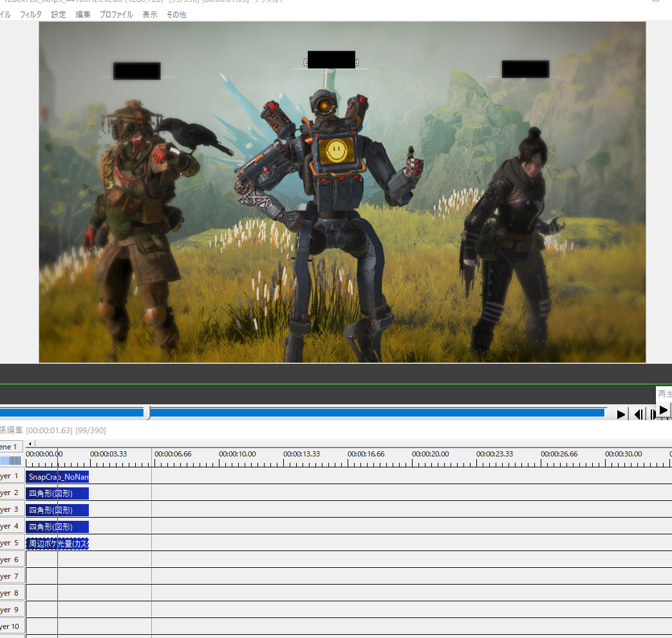672x638 pixels.
Task: Toggle Layer 2 visibility
Action: (x=12, y=493)
